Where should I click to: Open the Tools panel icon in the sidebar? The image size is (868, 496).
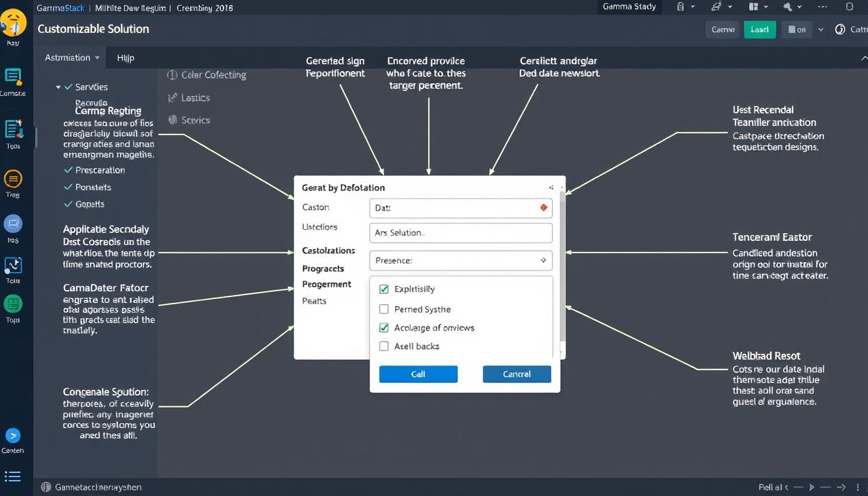[x=14, y=131]
